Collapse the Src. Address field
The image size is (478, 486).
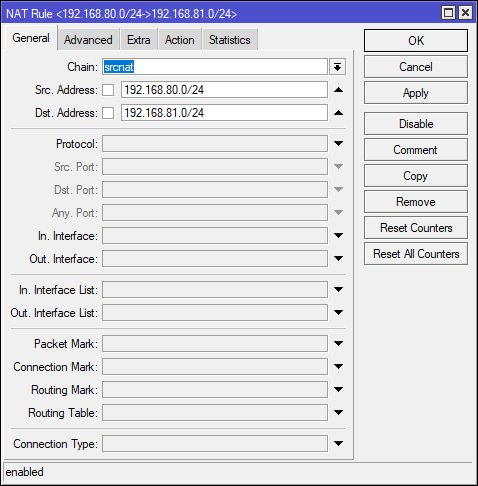click(338, 90)
